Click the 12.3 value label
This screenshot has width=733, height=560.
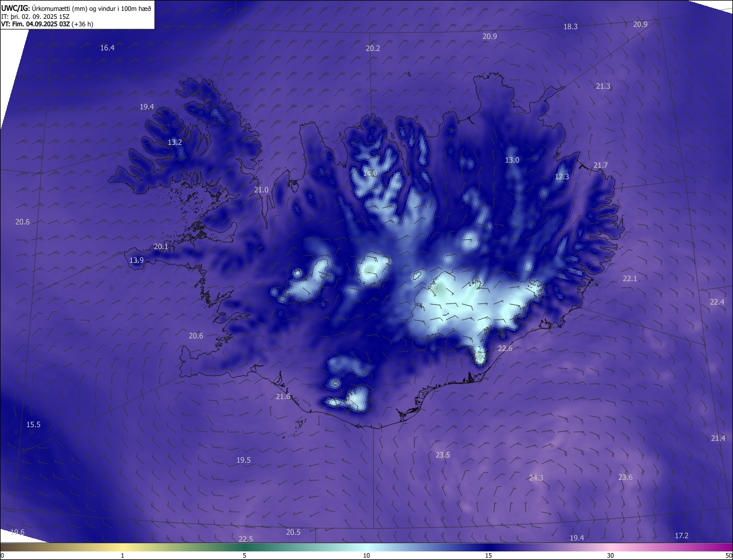[562, 177]
